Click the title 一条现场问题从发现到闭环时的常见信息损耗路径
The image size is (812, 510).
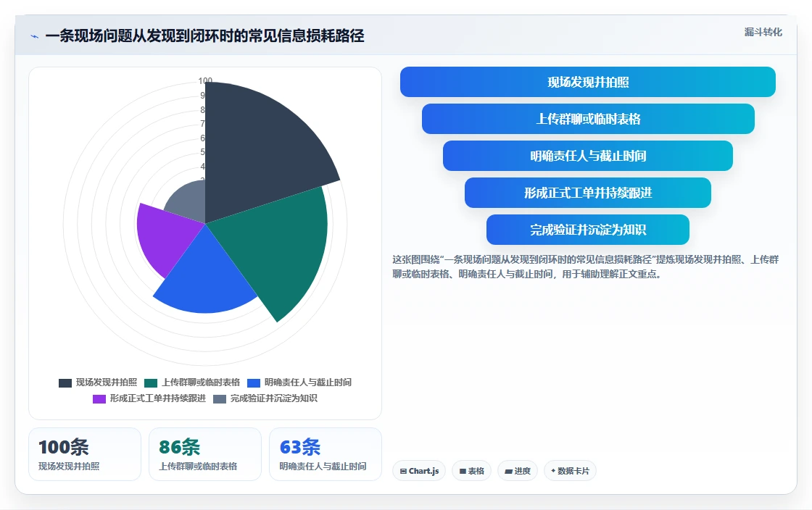point(204,36)
